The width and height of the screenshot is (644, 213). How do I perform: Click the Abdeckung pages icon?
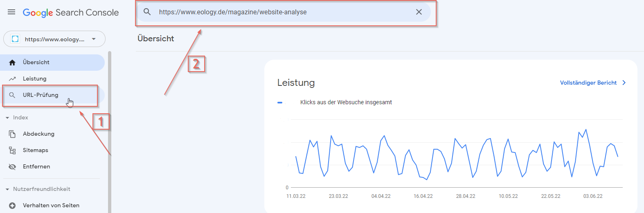tap(12, 134)
